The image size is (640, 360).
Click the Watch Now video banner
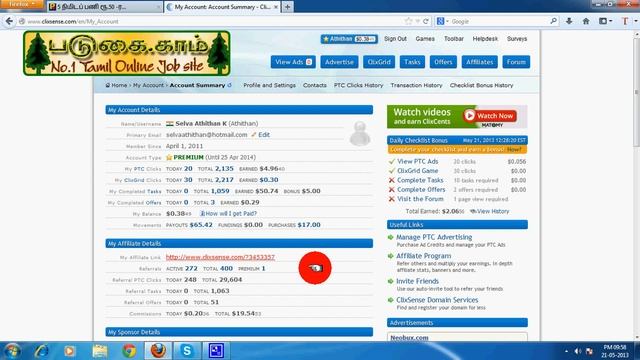(457, 116)
